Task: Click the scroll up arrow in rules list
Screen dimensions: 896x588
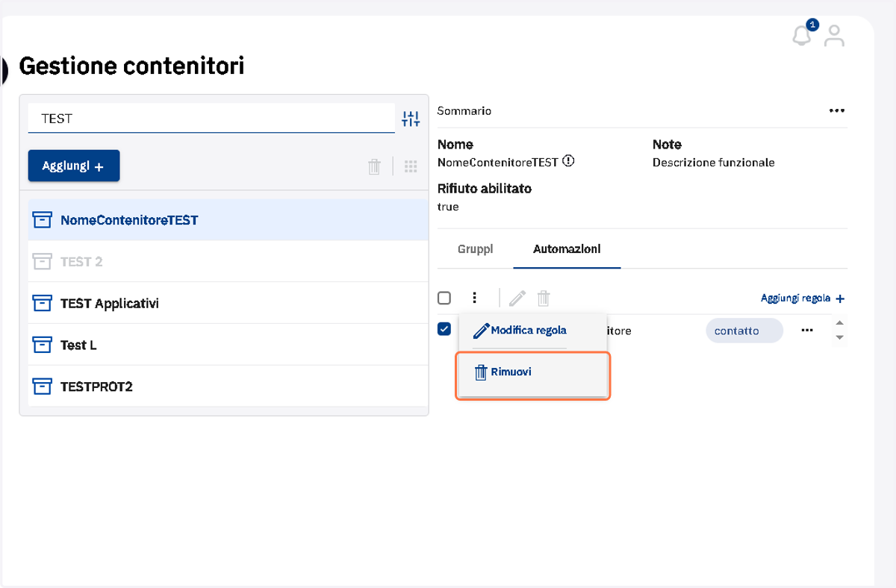Action: click(839, 322)
